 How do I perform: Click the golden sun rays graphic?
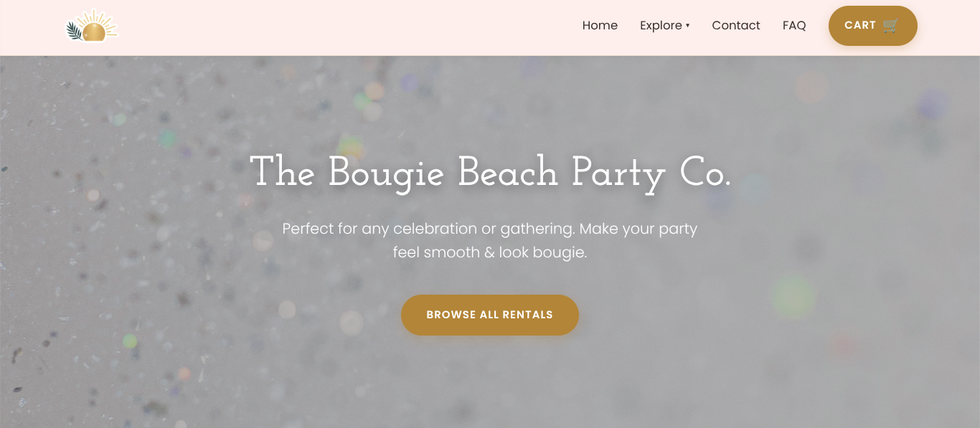click(93, 16)
